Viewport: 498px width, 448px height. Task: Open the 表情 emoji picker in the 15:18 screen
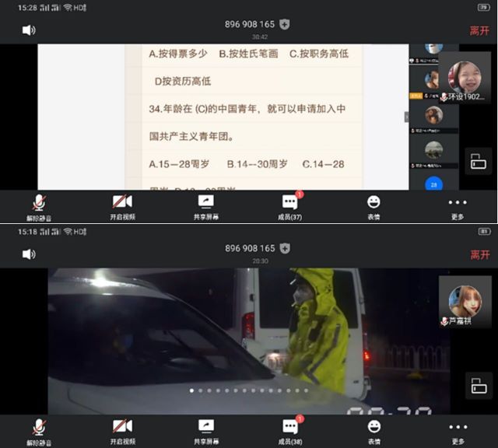pos(374,432)
